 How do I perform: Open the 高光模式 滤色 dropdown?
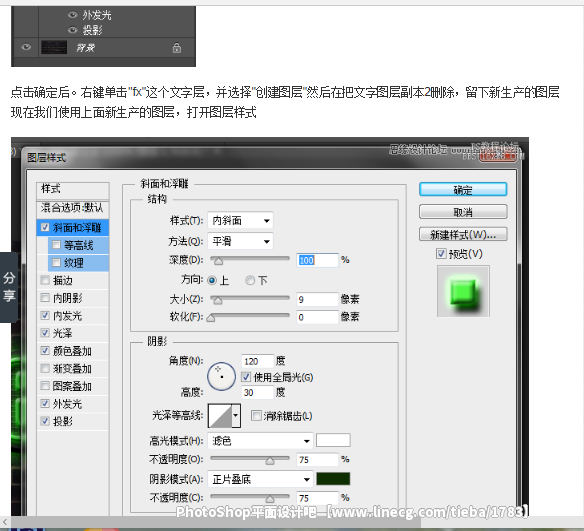click(260, 441)
